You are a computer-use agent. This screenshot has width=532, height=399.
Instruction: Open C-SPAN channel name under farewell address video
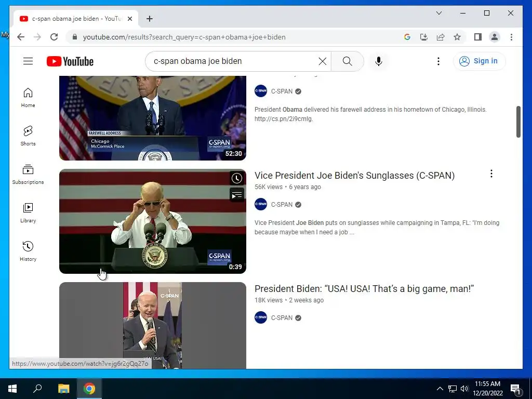tap(282, 91)
